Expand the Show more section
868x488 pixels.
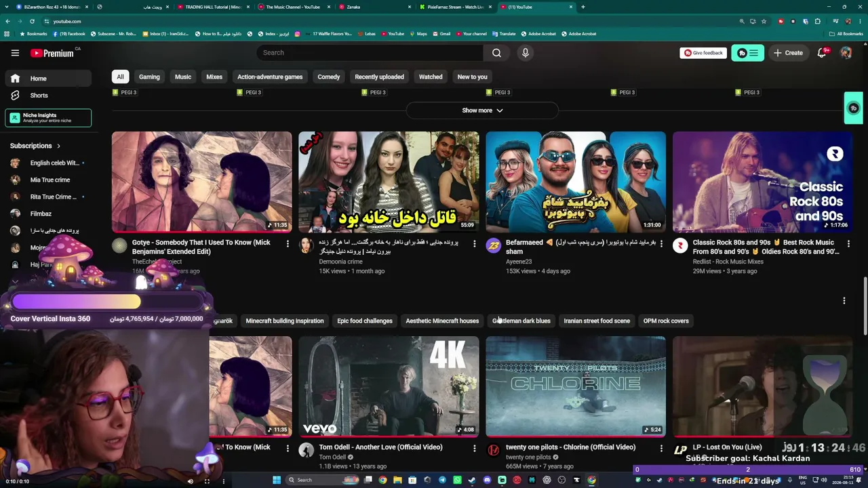pyautogui.click(x=482, y=110)
